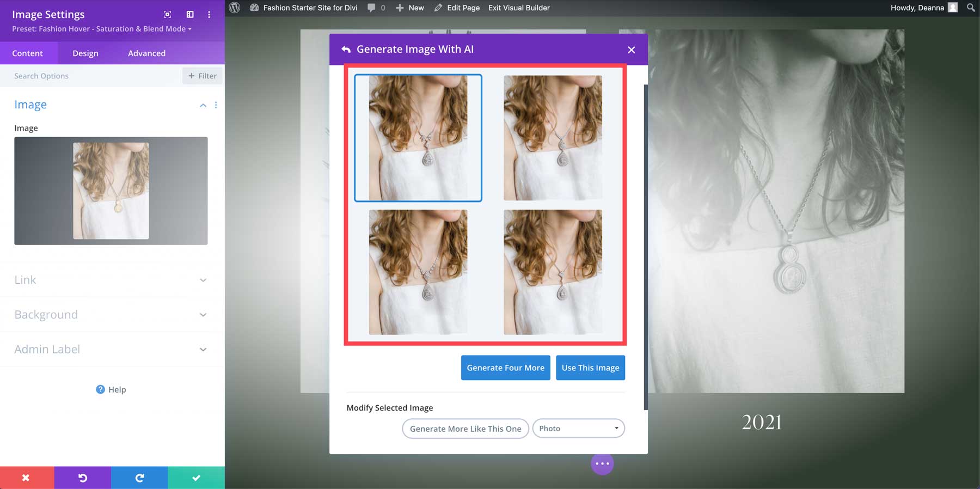Open the Photo style dropdown
Screen dimensions: 980x489
(x=578, y=429)
